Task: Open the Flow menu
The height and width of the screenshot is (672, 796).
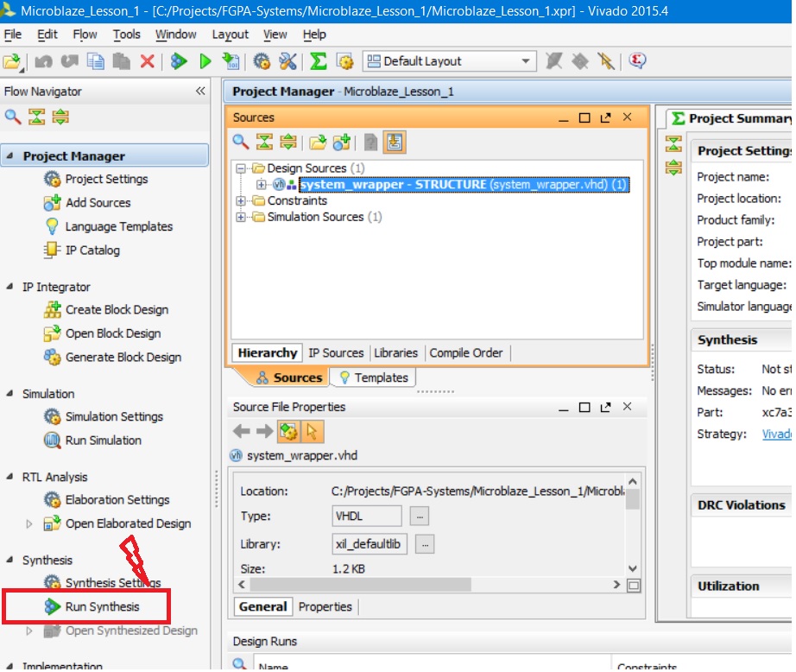Action: point(85,35)
